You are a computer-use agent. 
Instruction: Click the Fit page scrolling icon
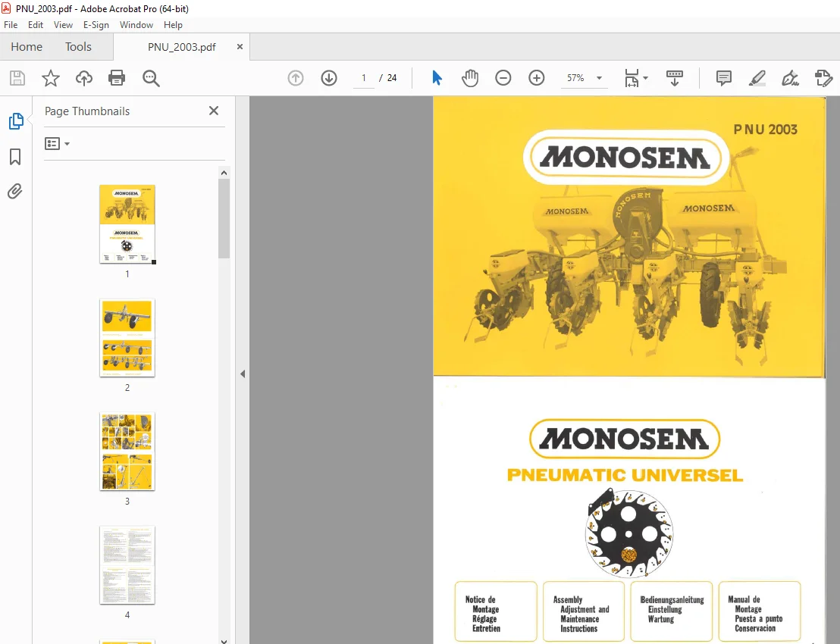coord(632,78)
